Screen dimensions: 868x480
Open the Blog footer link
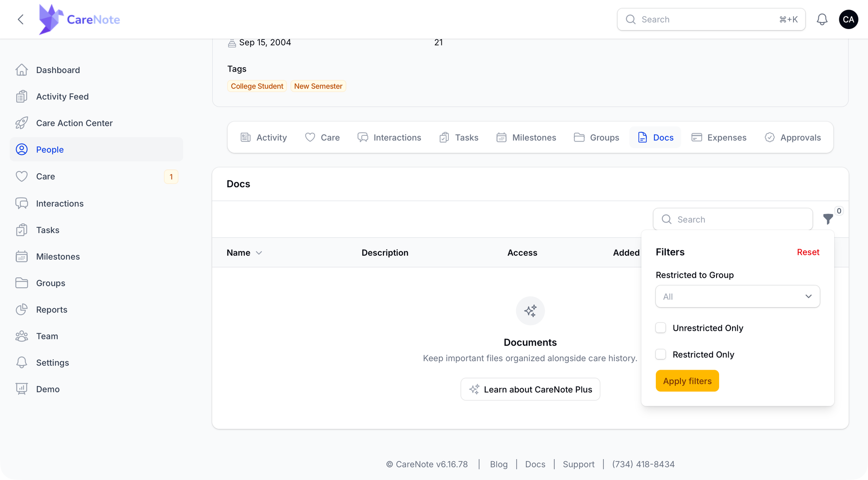coord(499,464)
